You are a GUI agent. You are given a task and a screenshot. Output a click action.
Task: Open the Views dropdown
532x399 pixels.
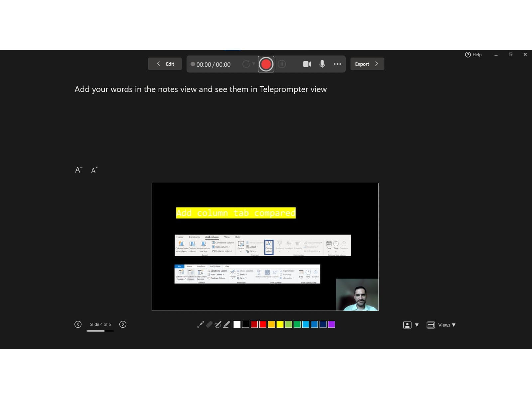441,325
